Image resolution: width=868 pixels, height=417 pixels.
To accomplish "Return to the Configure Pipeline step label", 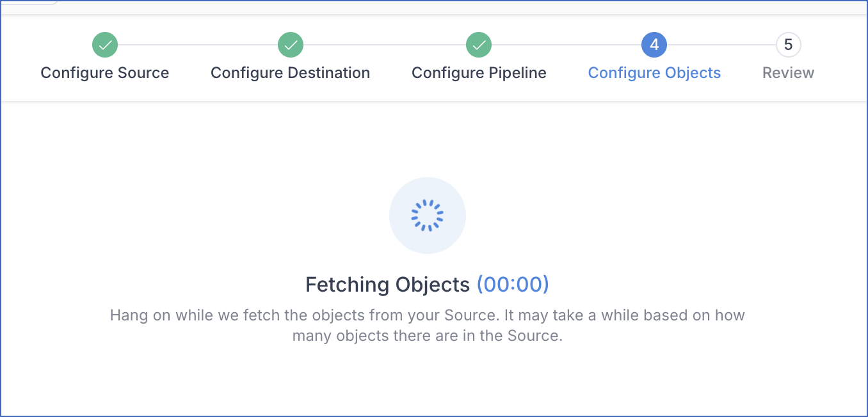I will pyautogui.click(x=479, y=73).
